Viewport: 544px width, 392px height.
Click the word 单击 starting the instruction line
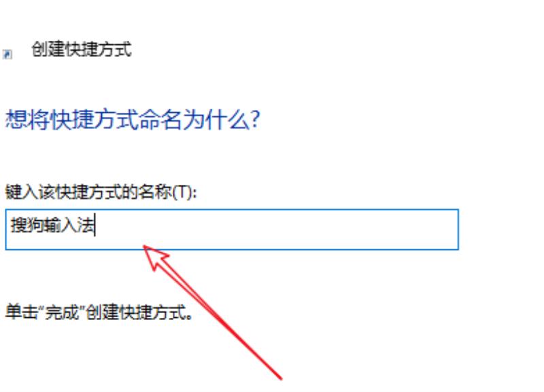21,312
